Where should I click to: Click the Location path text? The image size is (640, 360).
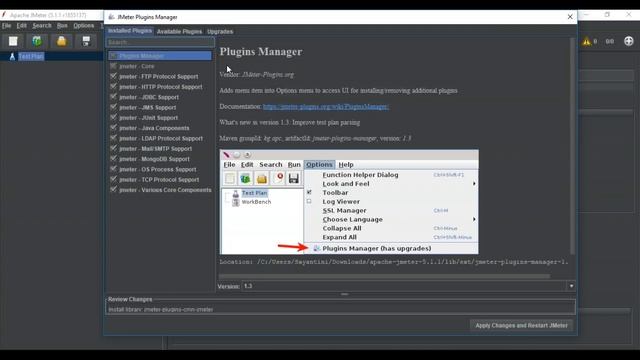click(393, 262)
